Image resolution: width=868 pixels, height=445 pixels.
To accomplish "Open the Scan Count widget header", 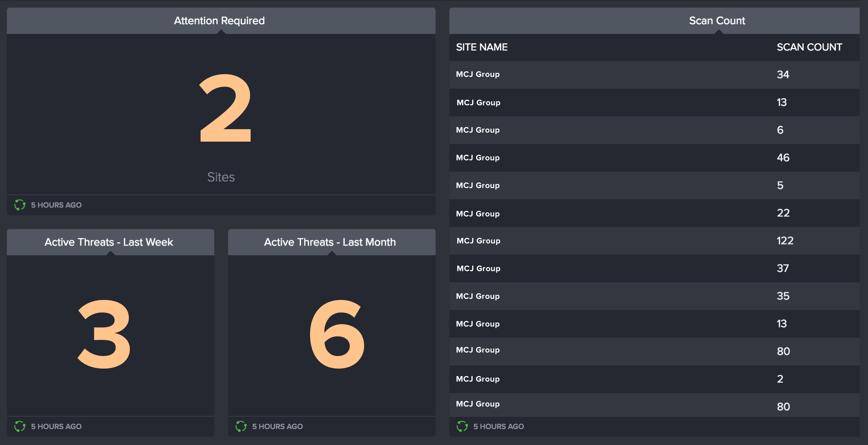I will pos(654,21).
